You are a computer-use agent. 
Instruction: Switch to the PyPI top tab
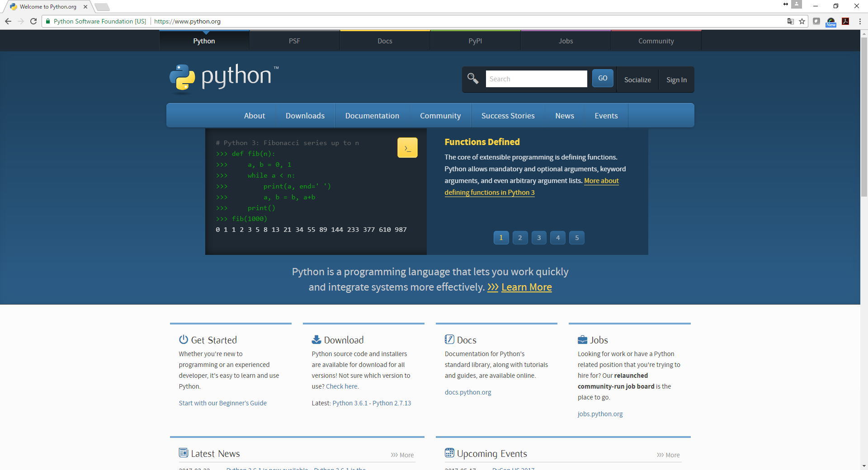click(475, 41)
